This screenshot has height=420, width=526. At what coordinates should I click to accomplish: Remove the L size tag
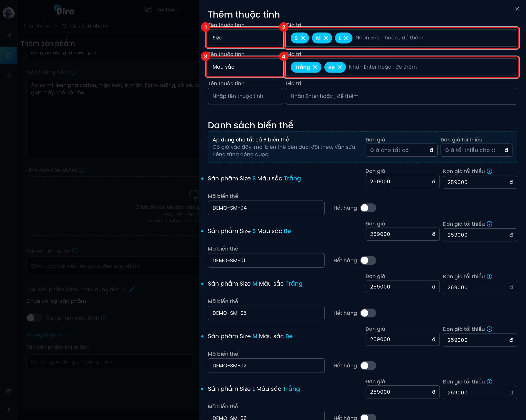click(346, 38)
